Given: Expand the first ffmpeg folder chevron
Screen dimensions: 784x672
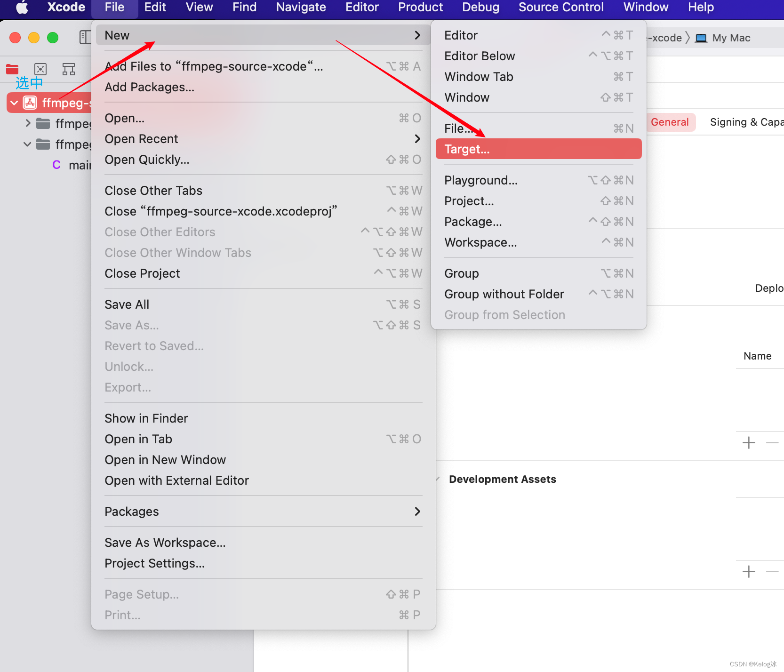Looking at the screenshot, I should coord(28,123).
